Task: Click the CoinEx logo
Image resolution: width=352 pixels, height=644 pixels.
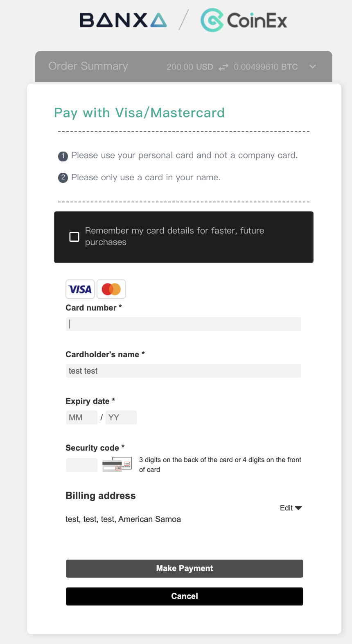Action: (x=244, y=20)
